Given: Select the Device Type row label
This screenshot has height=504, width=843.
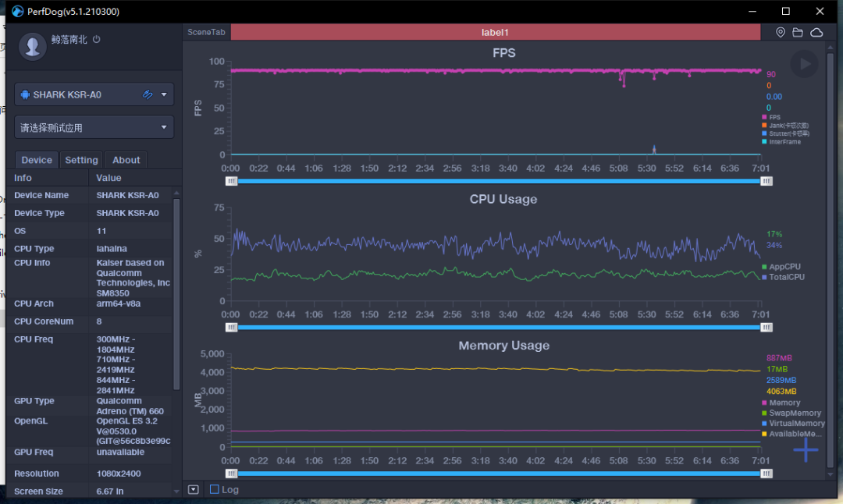Looking at the screenshot, I should pos(39,213).
